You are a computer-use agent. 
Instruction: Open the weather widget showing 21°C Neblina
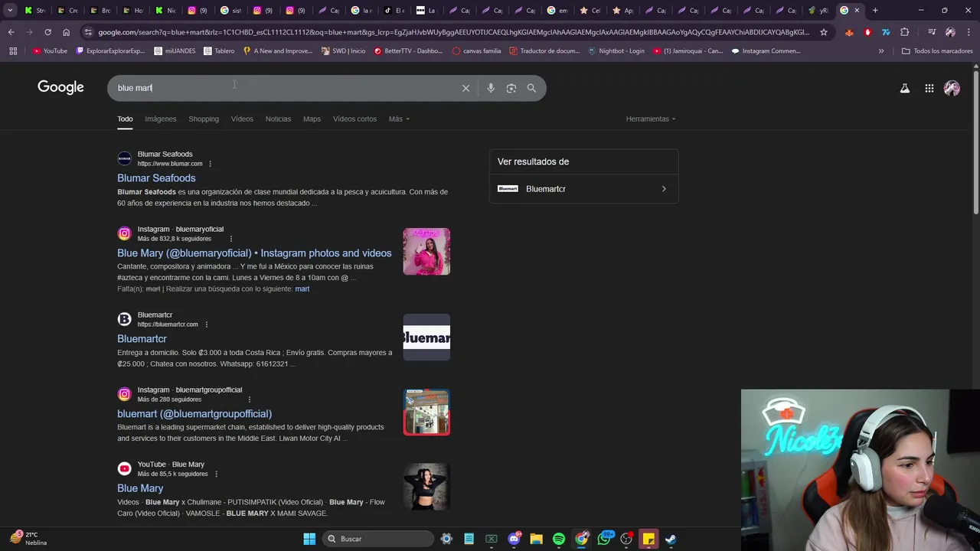tap(28, 539)
